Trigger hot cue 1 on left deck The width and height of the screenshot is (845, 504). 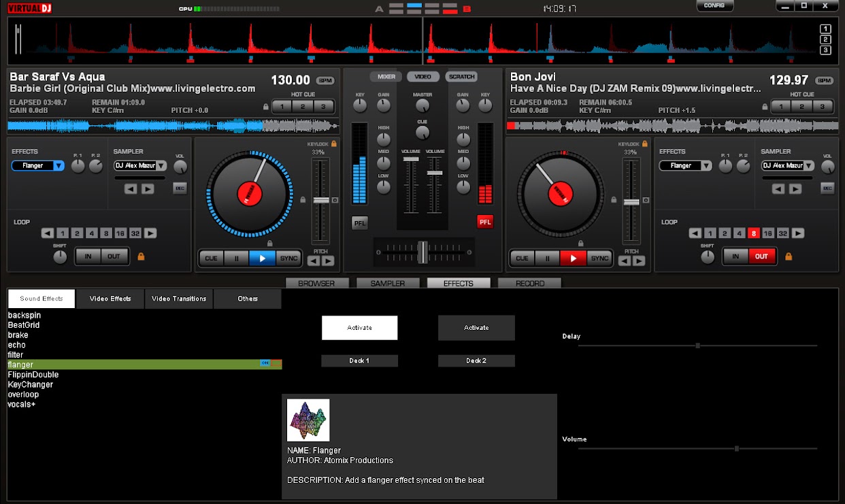point(282,107)
